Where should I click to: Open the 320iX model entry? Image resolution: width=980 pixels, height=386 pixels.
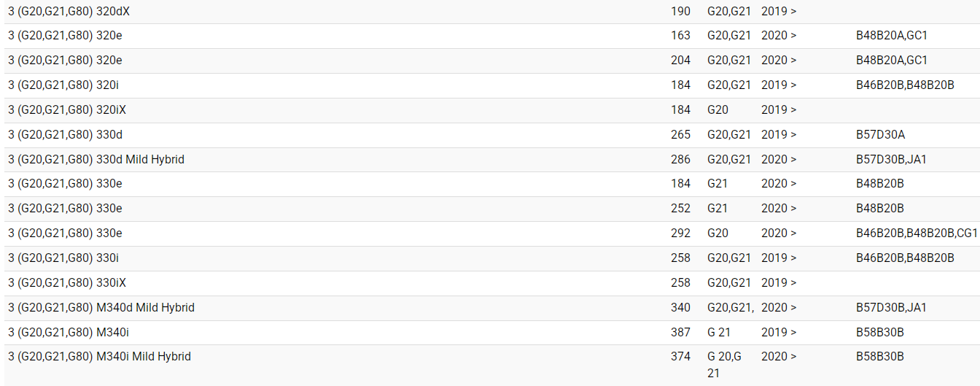[x=67, y=109]
